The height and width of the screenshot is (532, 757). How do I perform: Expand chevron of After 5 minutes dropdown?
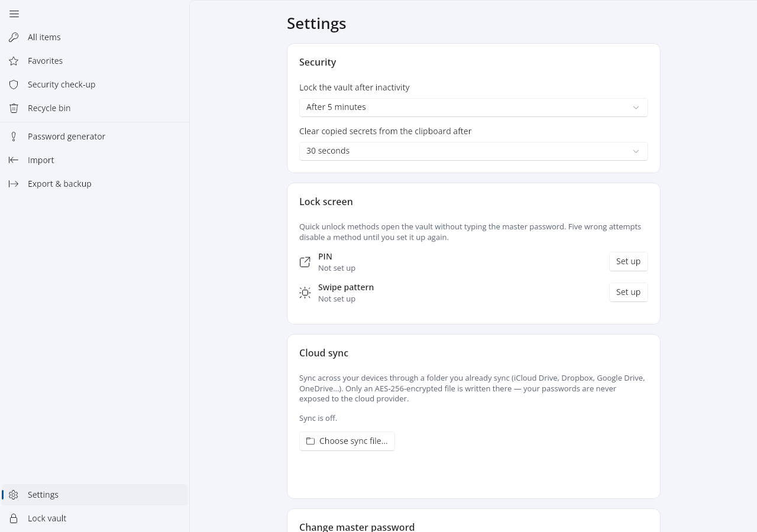636,108
